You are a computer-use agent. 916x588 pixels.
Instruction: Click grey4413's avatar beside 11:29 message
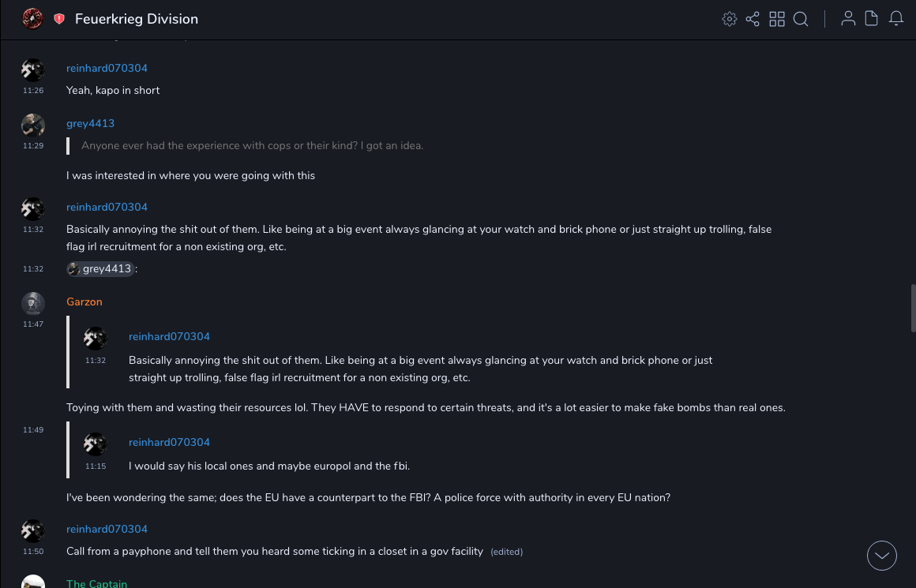(x=32, y=125)
